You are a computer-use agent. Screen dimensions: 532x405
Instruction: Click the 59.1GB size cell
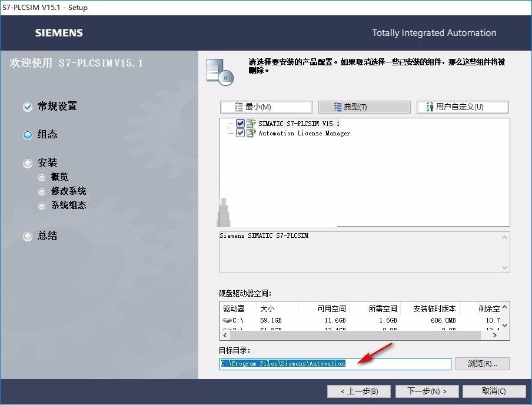271,320
